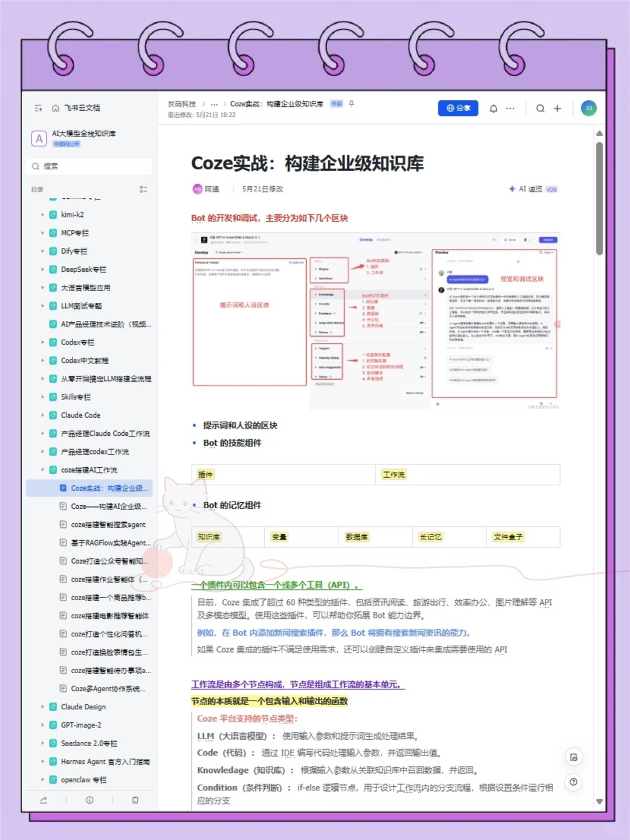This screenshot has height=840, width=630.
Task: Click the info icon in sidebar footer
Action: [x=89, y=800]
